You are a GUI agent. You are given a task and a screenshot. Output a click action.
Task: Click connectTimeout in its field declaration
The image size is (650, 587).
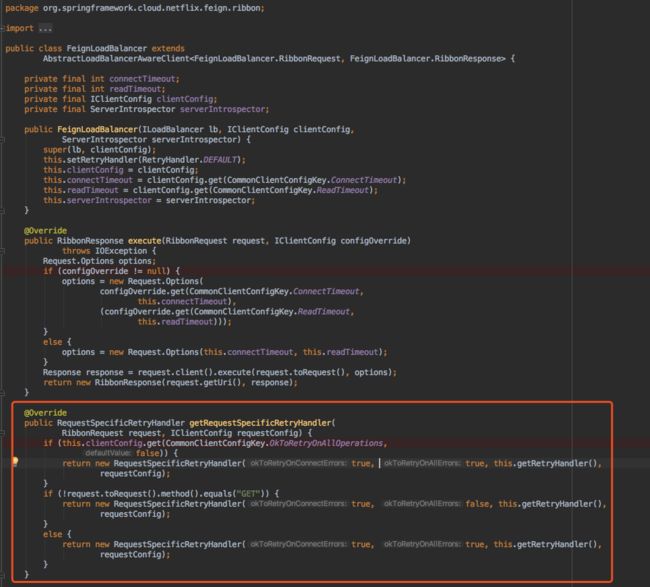(142, 79)
